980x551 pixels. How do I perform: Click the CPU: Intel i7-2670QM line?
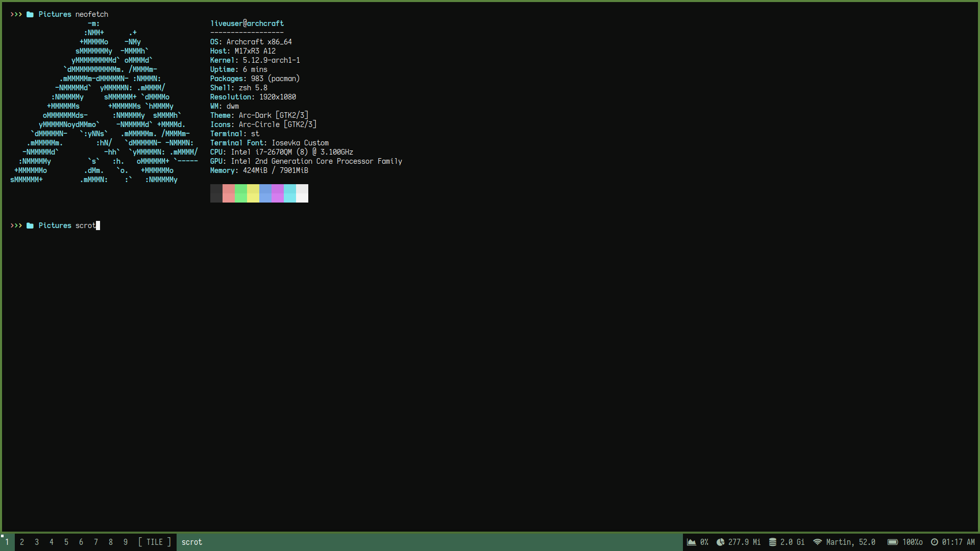point(282,152)
